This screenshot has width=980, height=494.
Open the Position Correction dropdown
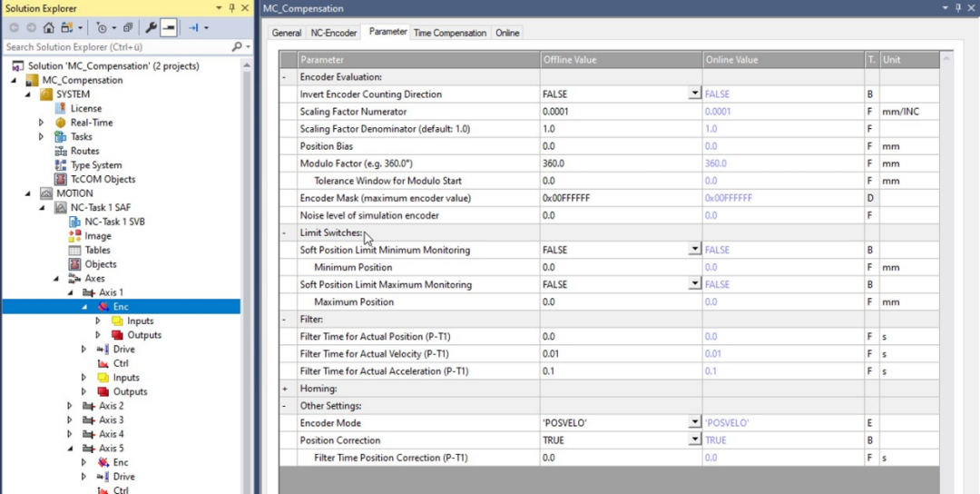(694, 440)
